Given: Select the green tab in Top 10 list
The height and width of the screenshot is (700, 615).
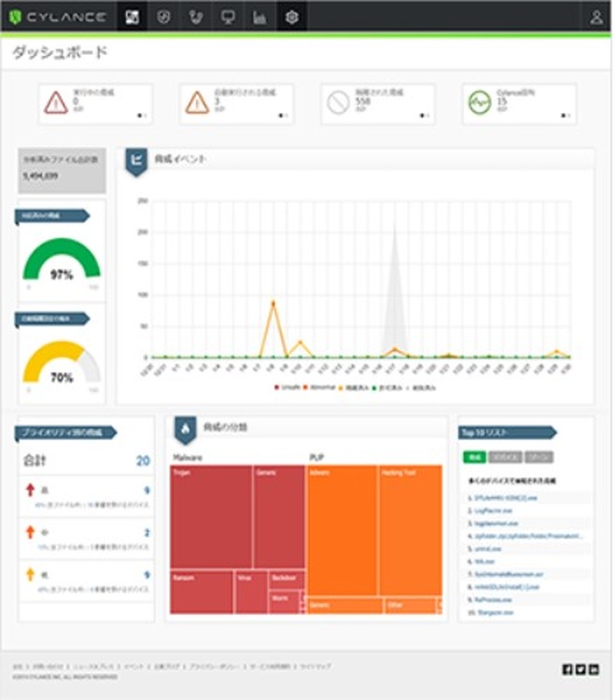Looking at the screenshot, I should (x=474, y=458).
